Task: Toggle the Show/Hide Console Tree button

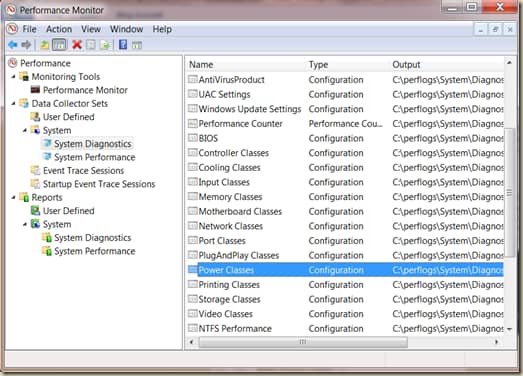Action: point(59,45)
